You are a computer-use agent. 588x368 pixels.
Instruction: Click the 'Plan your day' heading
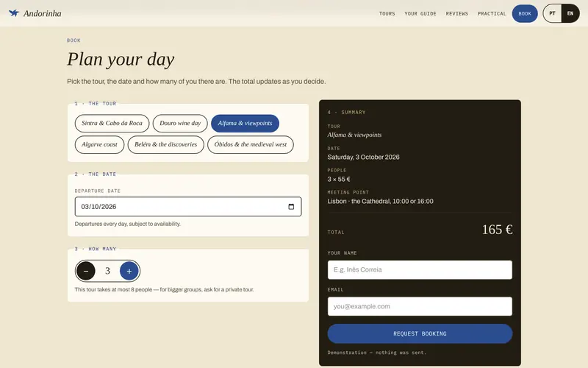click(121, 60)
